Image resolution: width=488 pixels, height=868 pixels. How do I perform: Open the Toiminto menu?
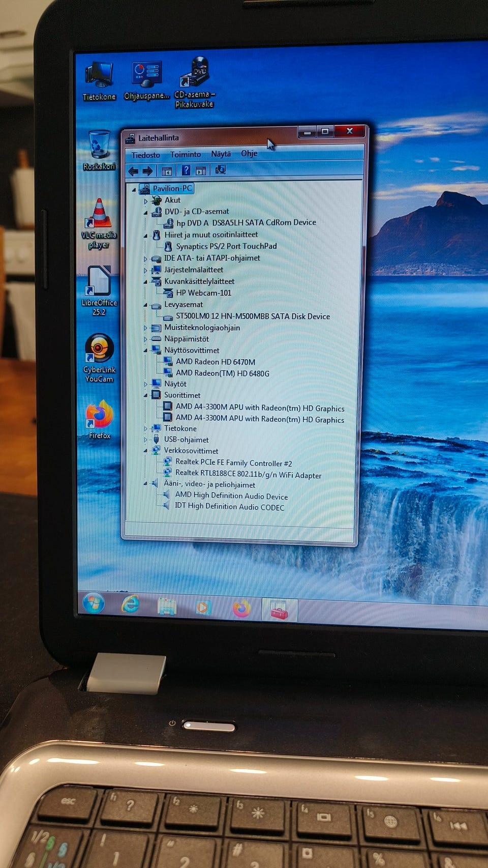coord(186,154)
